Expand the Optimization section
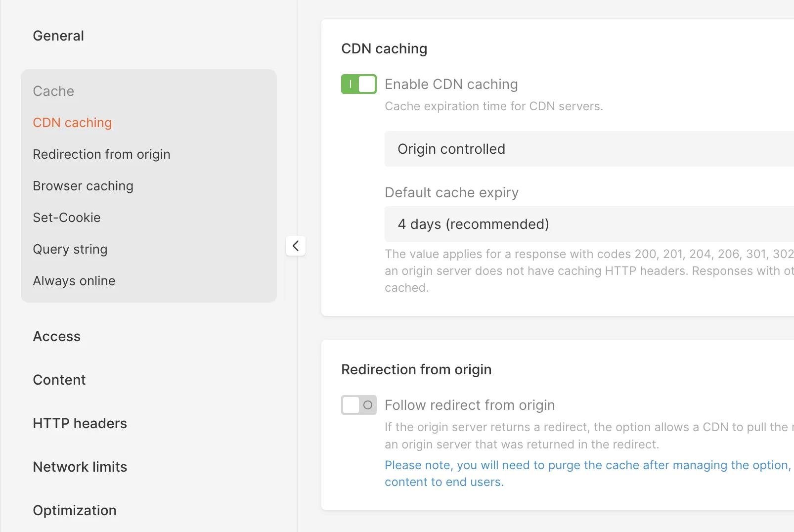Viewport: 794px width, 532px height. [75, 510]
